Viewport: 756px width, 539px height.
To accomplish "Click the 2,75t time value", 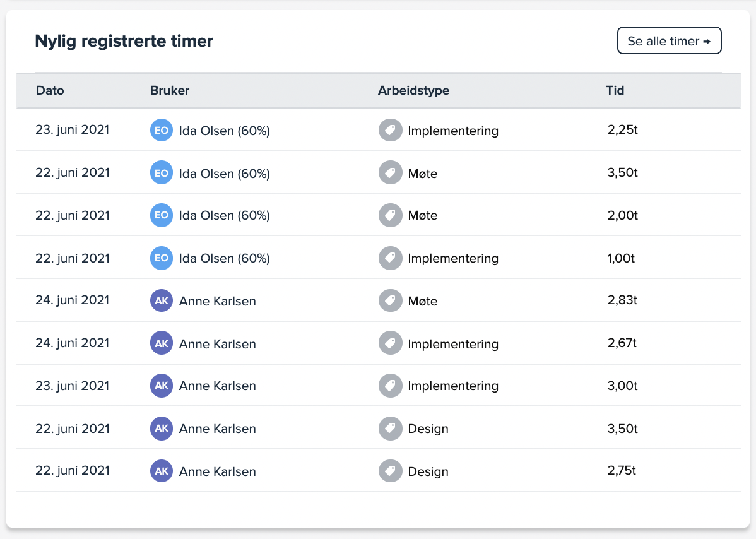I will (622, 471).
